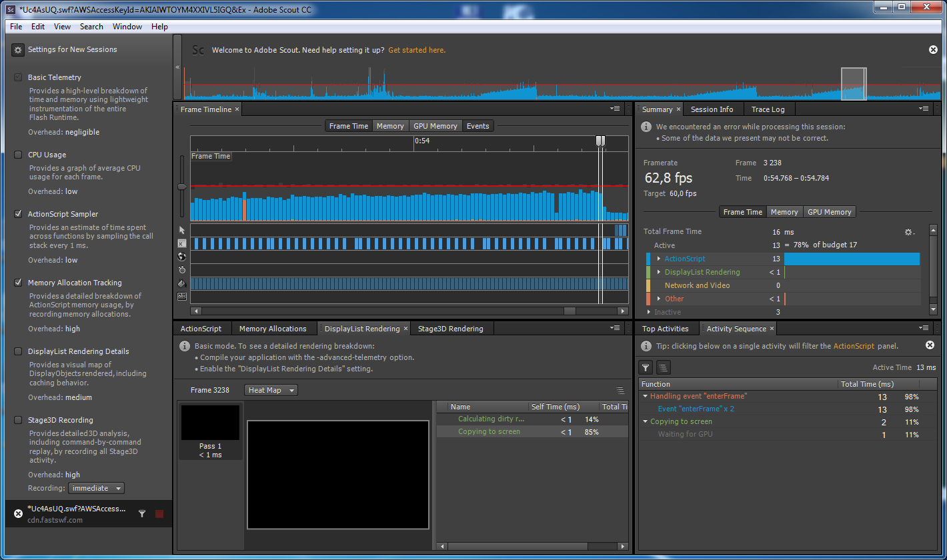The width and height of the screenshot is (947, 560).
Task: Open the Heat Map dropdown
Action: point(271,391)
